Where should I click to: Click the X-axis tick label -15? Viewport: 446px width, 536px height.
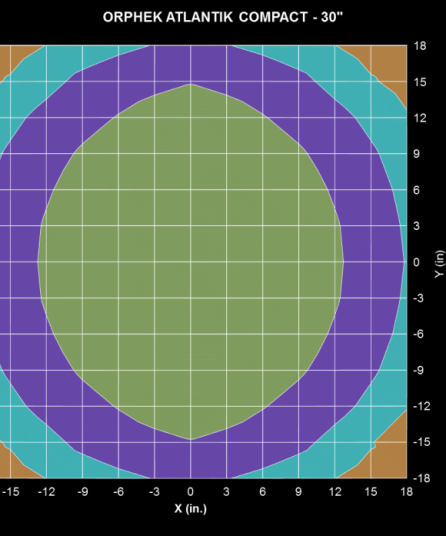pyautogui.click(x=11, y=492)
